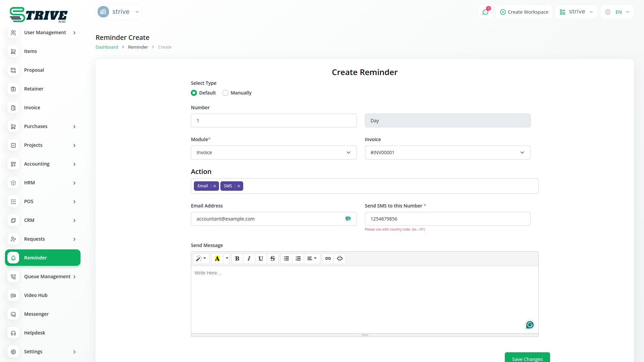Insert a link in message
Viewport: 644px width, 362px height.
(328, 258)
